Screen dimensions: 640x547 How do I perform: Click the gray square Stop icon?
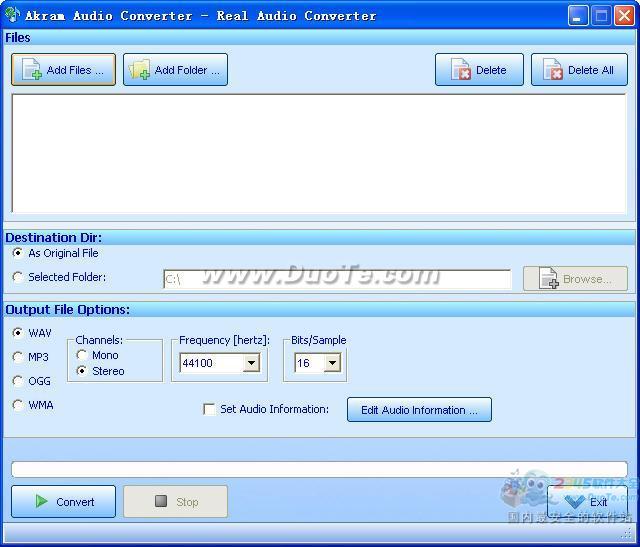[x=161, y=501]
